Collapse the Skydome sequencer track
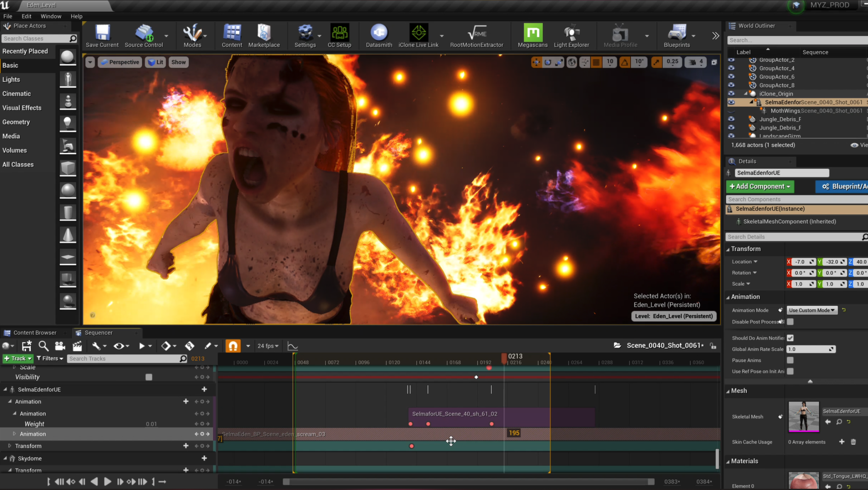 point(5,458)
